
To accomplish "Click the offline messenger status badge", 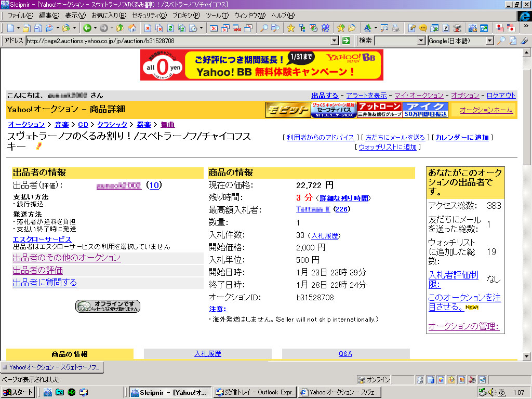I will click(x=108, y=306).
